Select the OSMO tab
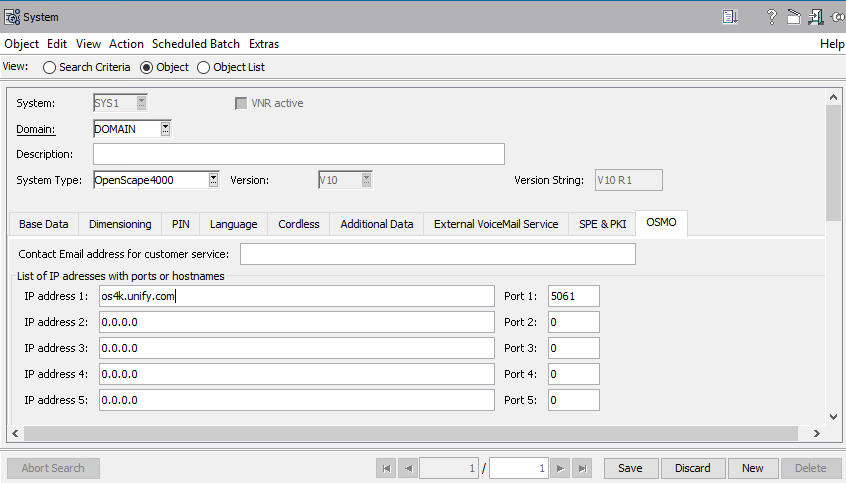This screenshot has height=483, width=846. coord(661,223)
